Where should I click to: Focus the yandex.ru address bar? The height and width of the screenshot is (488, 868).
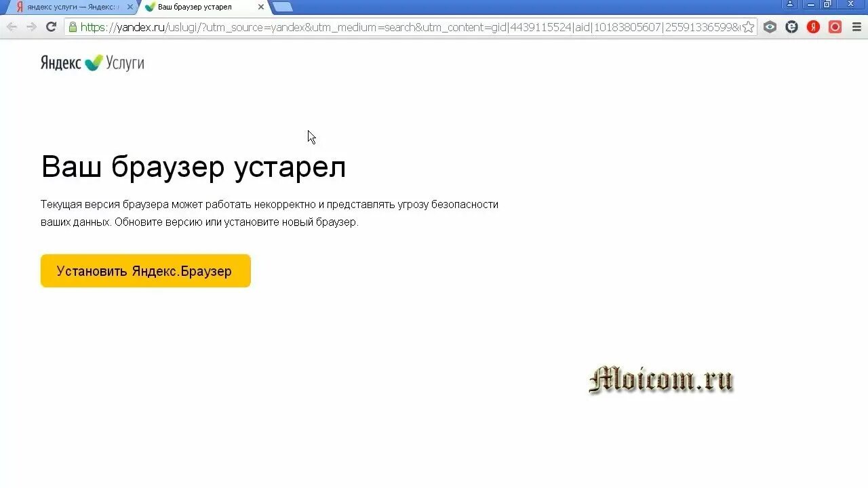pyautogui.click(x=410, y=27)
